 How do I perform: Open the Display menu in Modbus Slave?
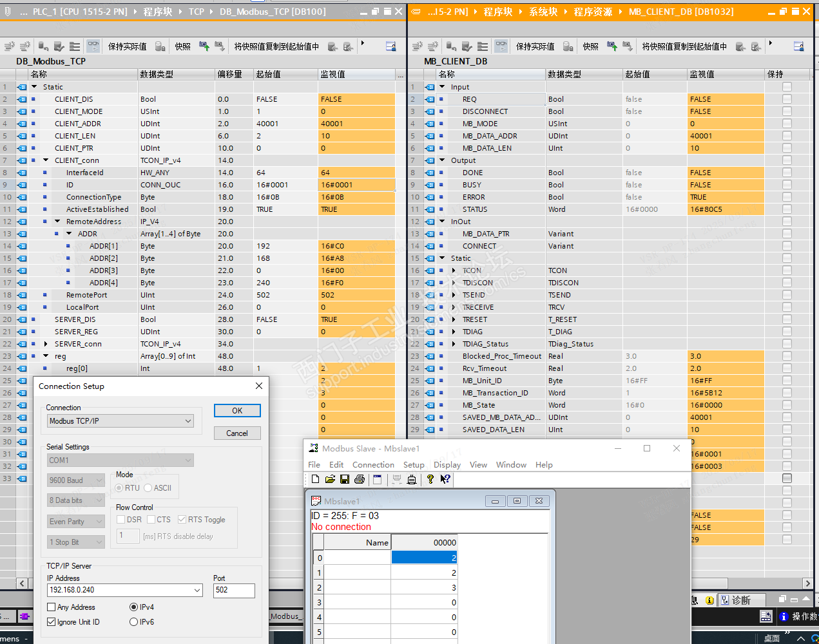pos(447,465)
